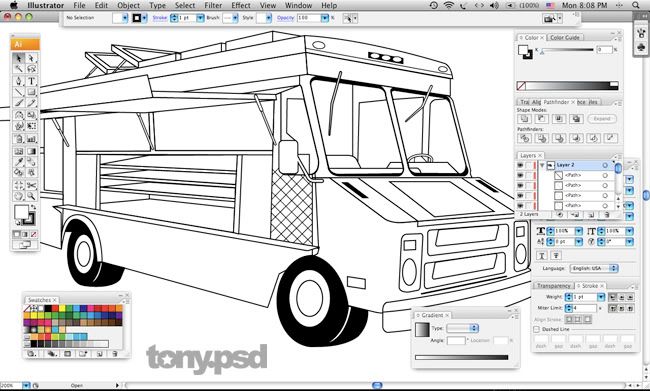Click the Opacity link in control bar
The image size is (650, 391).
pos(285,18)
